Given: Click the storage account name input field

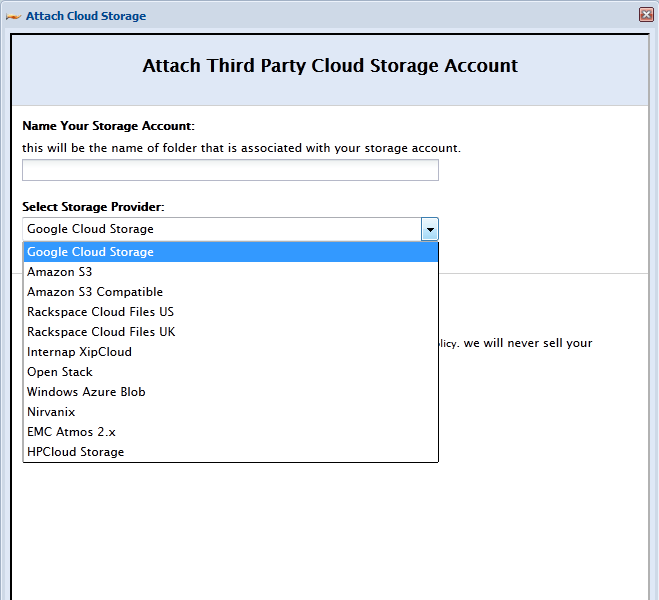Looking at the screenshot, I should 230,170.
